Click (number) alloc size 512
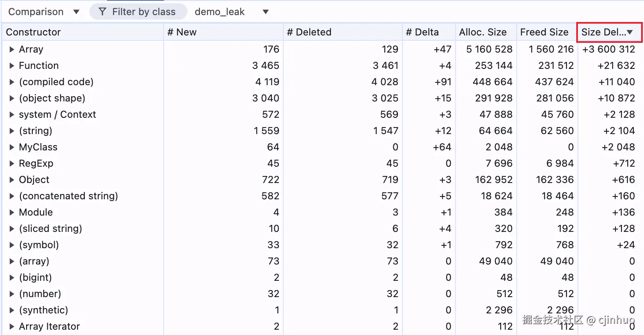 click(504, 294)
